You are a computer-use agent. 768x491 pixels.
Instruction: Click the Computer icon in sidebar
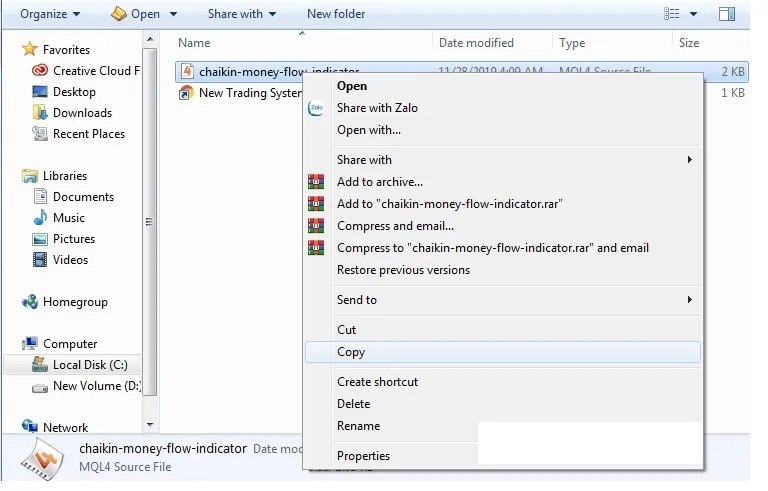coord(30,344)
